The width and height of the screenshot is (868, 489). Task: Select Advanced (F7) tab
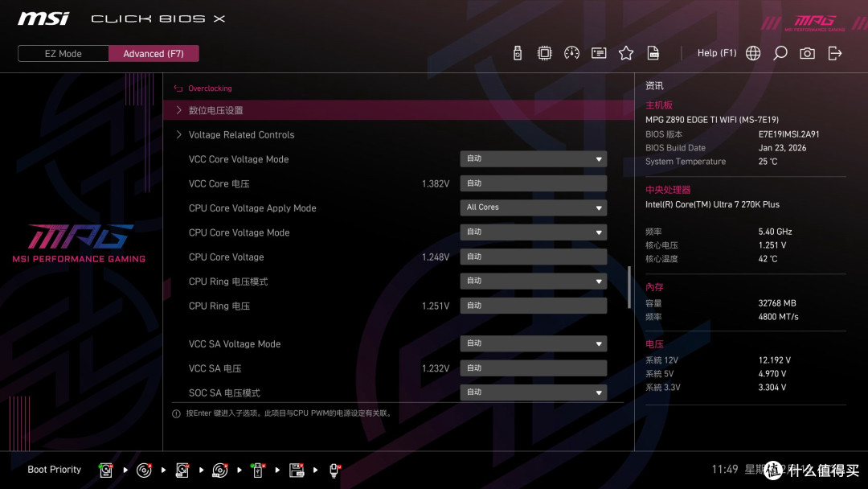click(154, 54)
